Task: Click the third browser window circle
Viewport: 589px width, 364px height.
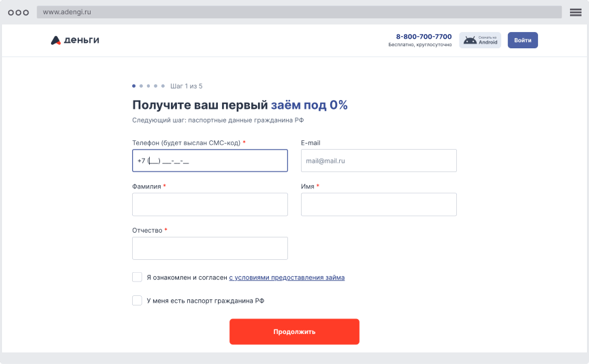Action: [x=26, y=12]
